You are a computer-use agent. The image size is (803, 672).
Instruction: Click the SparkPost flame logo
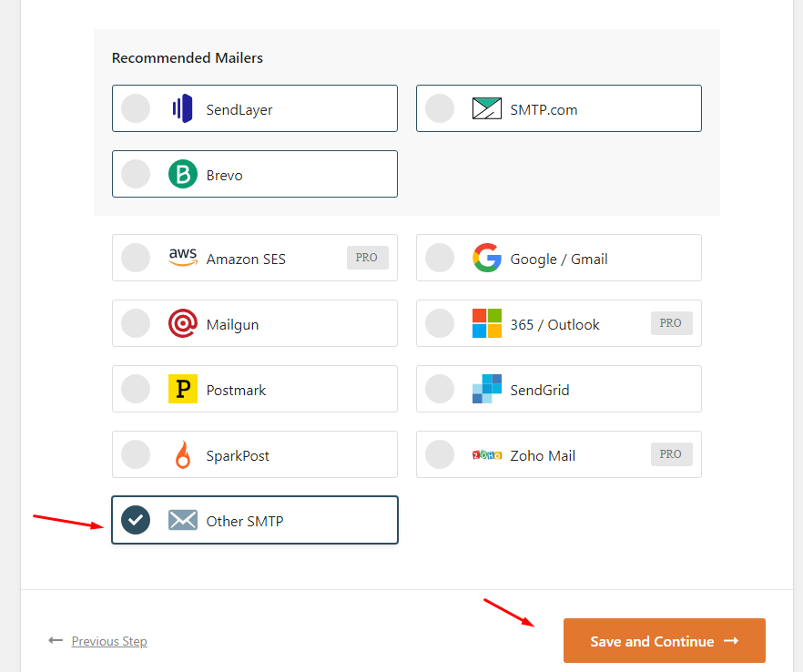point(183,454)
